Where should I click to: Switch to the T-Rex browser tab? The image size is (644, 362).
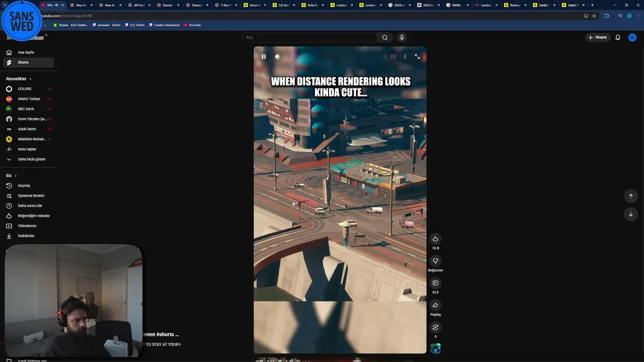click(226, 5)
